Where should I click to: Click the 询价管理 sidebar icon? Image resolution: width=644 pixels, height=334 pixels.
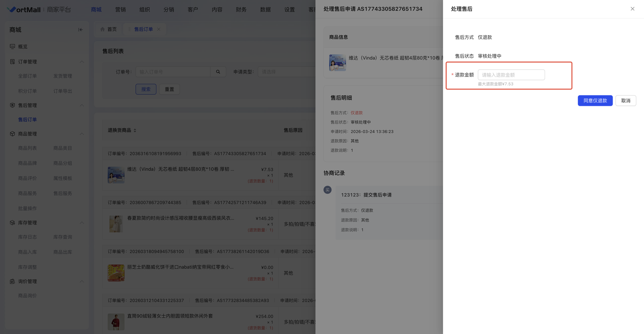click(x=12, y=282)
